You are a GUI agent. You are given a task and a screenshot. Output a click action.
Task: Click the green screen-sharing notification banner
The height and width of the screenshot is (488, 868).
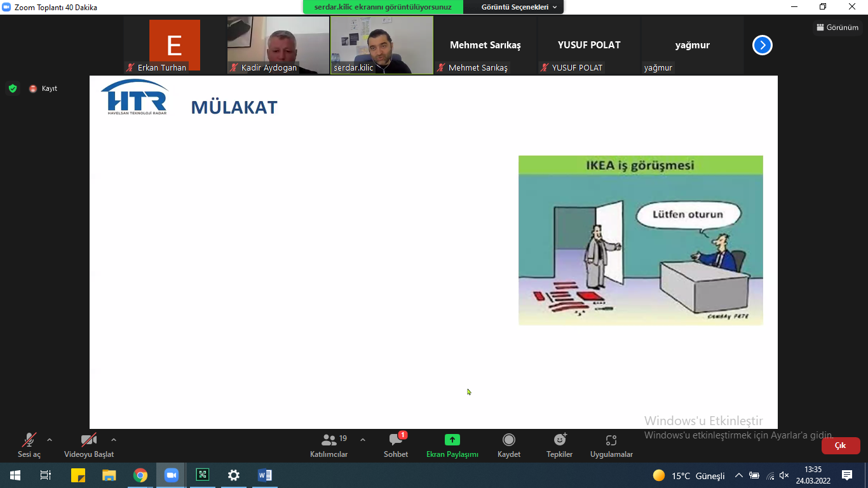click(383, 7)
